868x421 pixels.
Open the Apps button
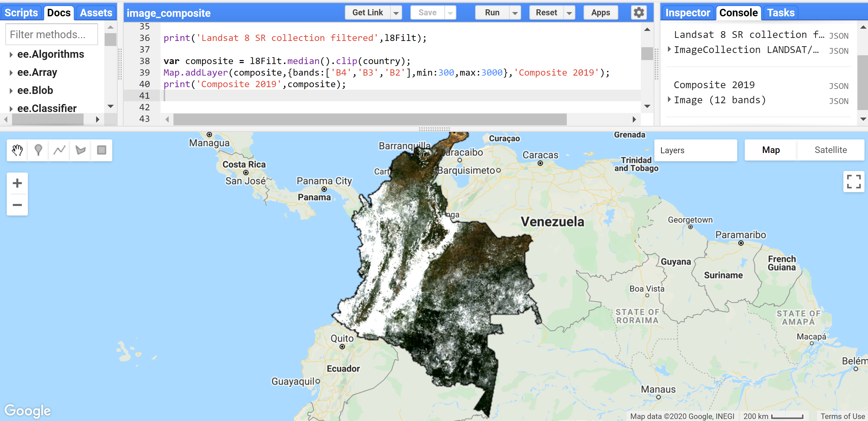[x=600, y=13]
